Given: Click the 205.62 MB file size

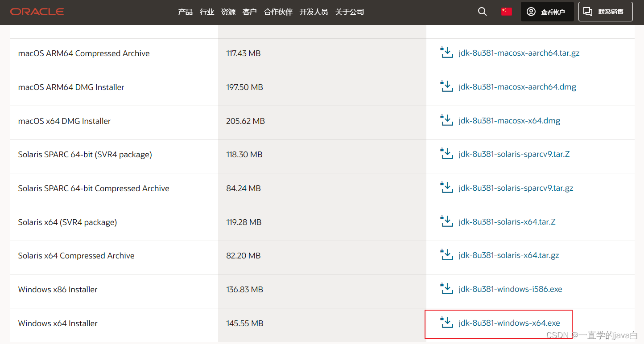Looking at the screenshot, I should click(246, 121).
